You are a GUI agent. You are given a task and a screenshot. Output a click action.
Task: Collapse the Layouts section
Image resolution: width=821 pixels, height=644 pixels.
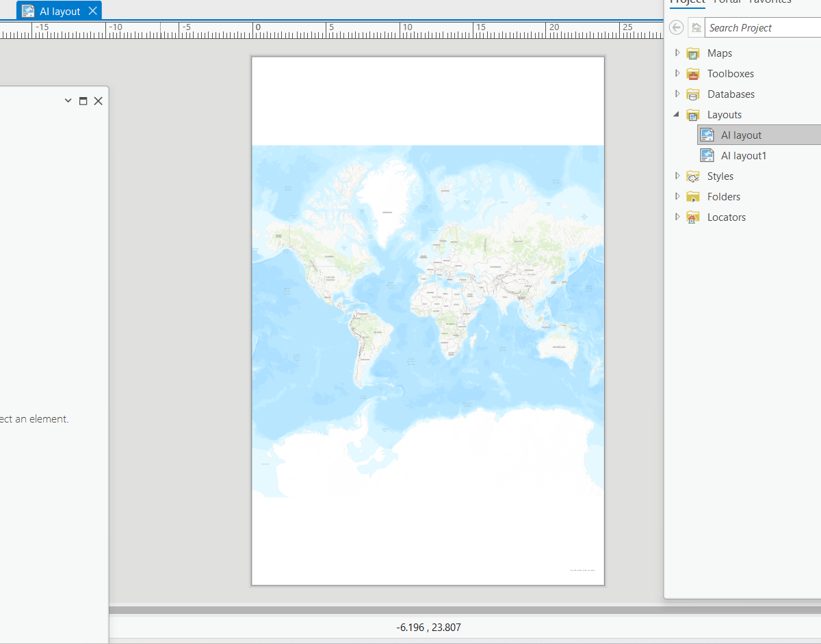click(x=677, y=114)
